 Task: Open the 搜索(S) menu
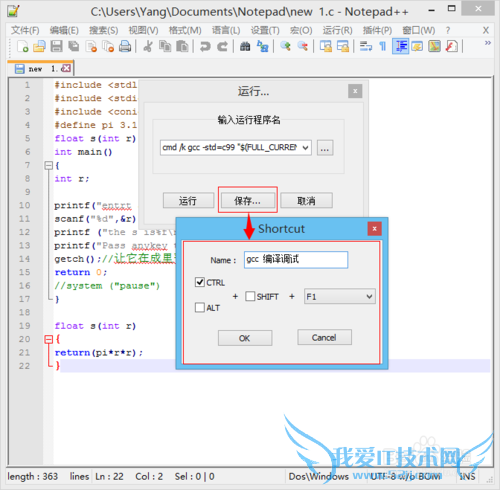(x=104, y=31)
